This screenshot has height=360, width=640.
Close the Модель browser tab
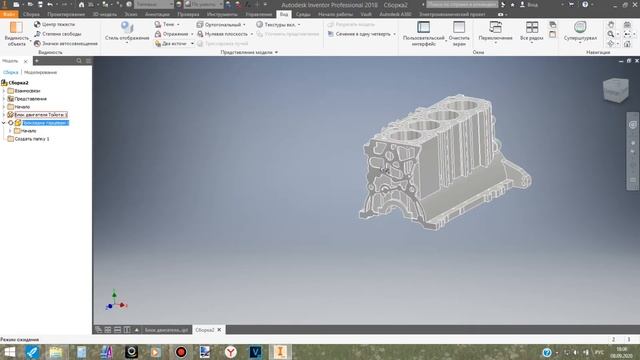point(25,61)
